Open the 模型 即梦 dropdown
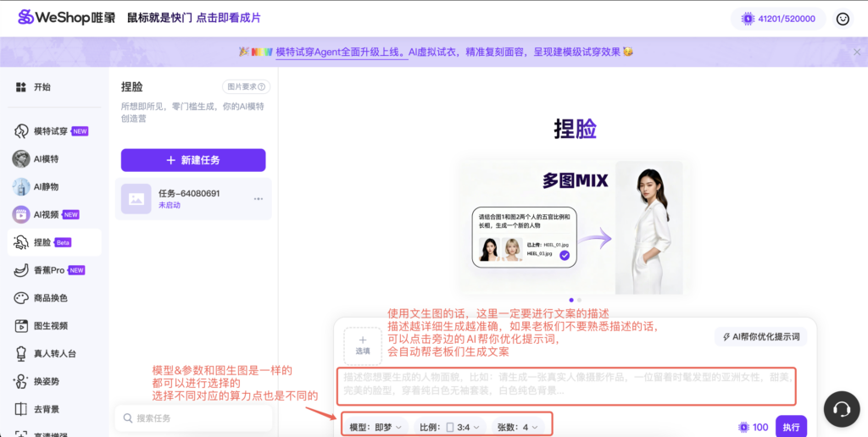868x437 pixels. [x=376, y=428]
